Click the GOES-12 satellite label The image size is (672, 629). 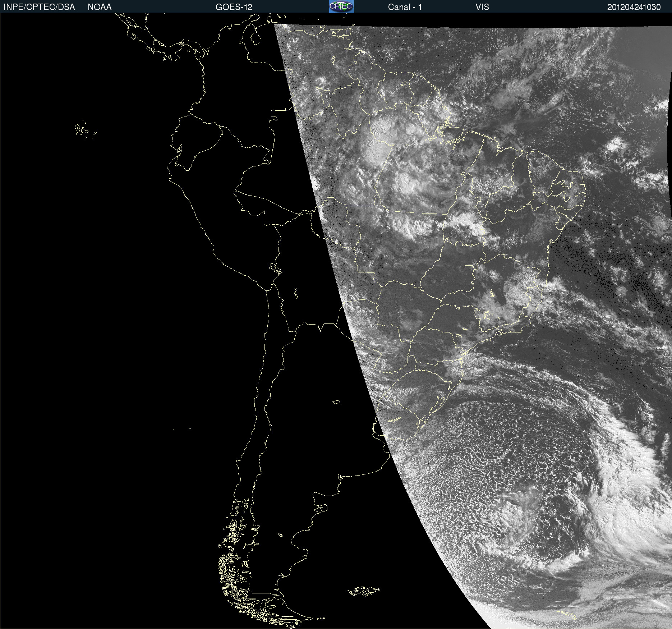click(234, 7)
